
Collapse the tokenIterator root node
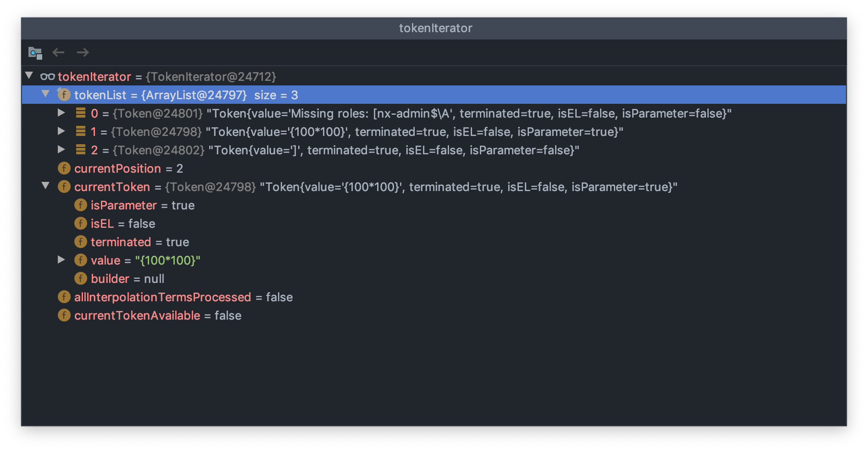[x=29, y=75]
